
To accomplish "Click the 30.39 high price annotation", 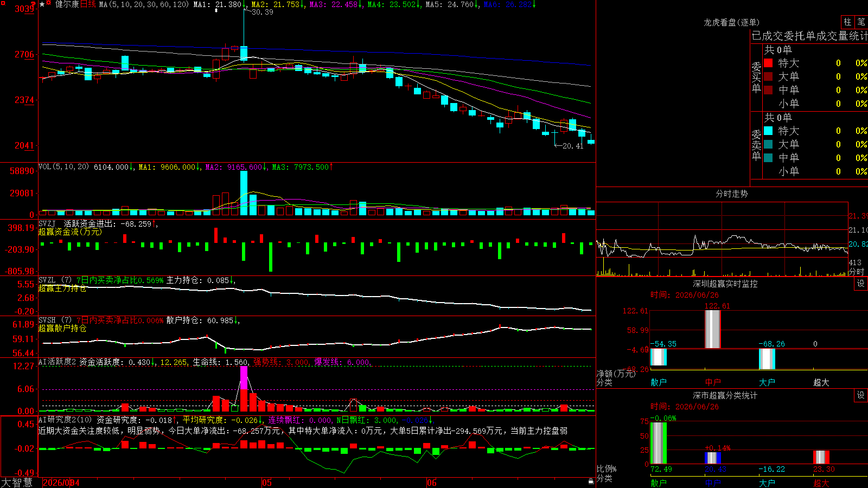I will (x=263, y=12).
